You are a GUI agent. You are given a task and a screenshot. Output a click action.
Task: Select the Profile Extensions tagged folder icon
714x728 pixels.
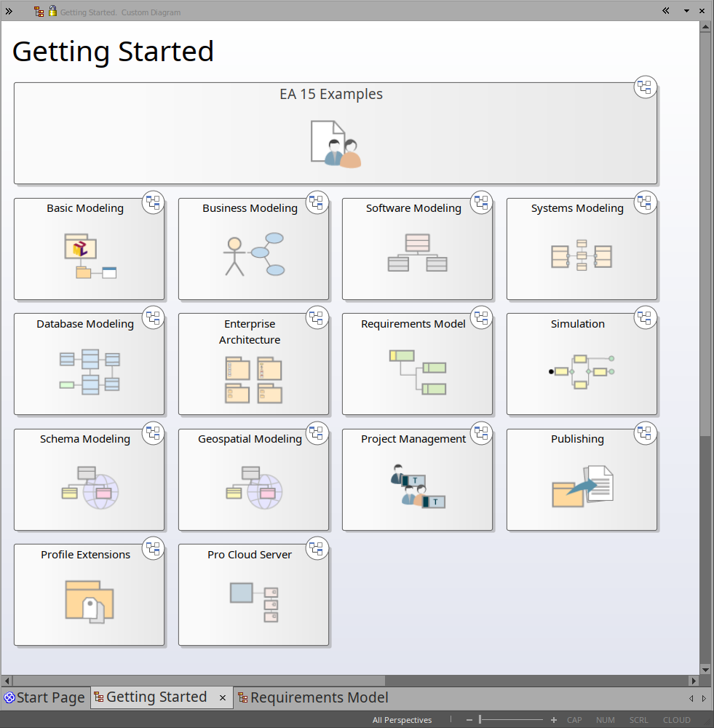tap(90, 601)
